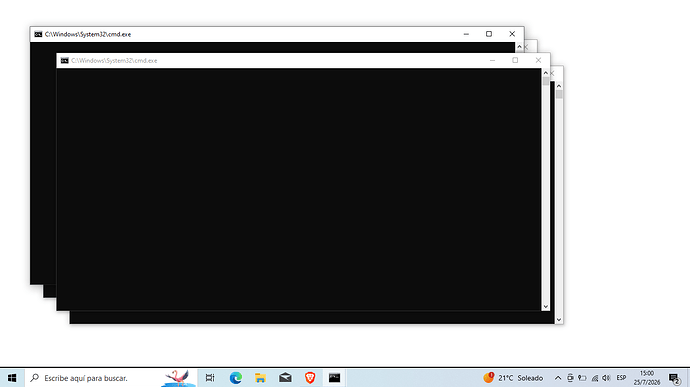Click scroll-up arrow of the rearmost bottom-right cmd window
Screen dimensions: 690x387
[x=559, y=86]
